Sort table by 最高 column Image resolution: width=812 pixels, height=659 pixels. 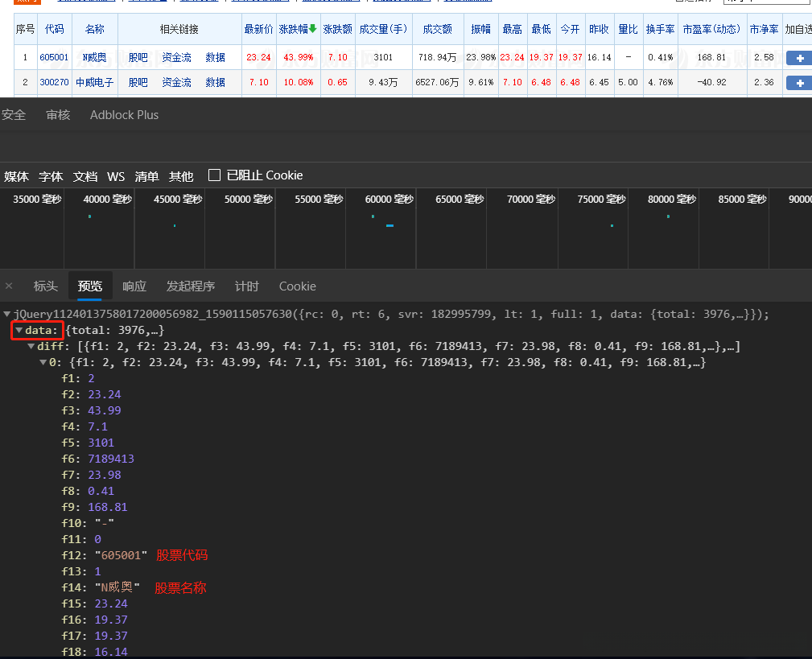(512, 29)
